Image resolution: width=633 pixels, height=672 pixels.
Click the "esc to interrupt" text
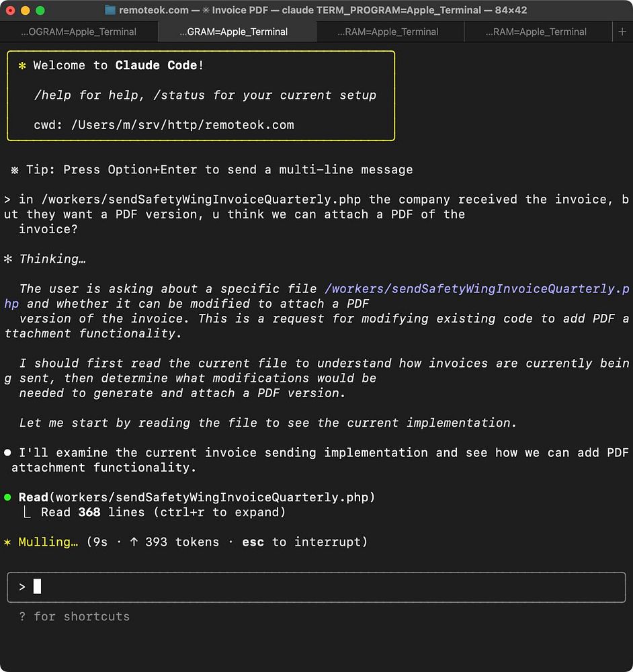pyautogui.click(x=304, y=542)
